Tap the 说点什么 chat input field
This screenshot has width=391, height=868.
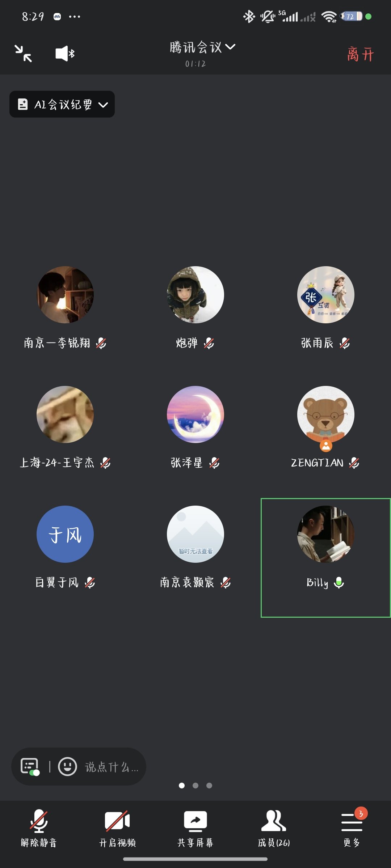[112, 767]
